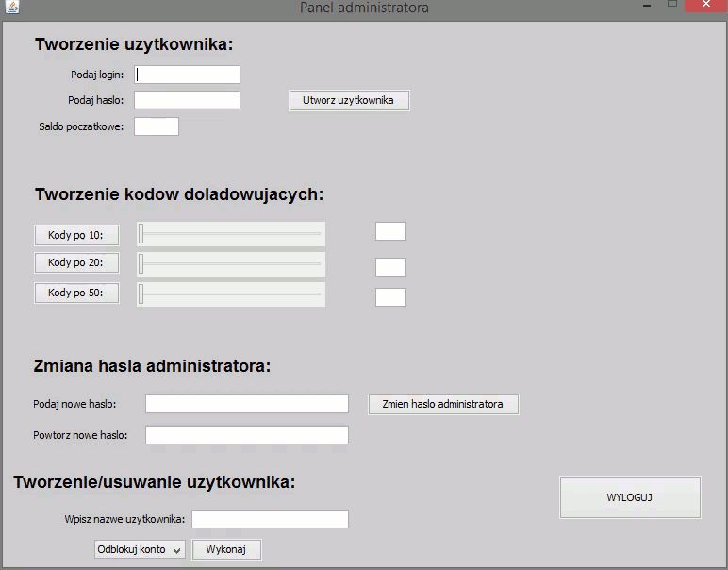
Task: Focus the Podaj nowe haslo field
Action: coord(247,404)
